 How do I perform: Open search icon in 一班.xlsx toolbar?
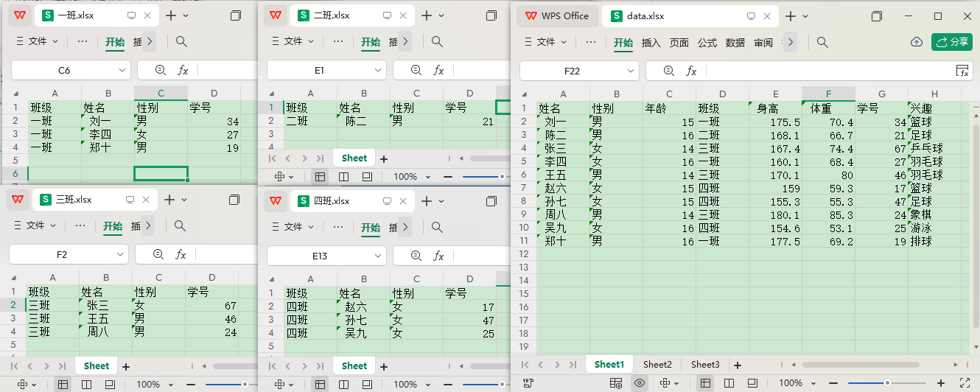[181, 42]
